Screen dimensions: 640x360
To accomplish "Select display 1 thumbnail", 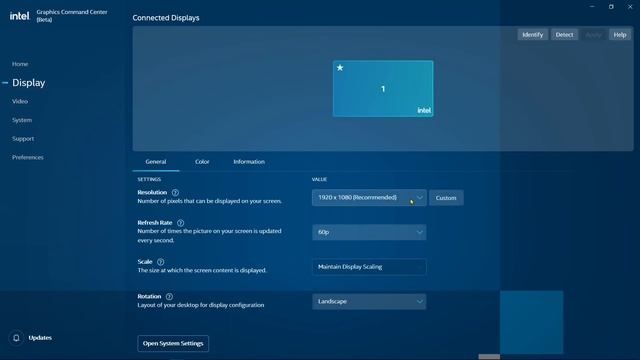I will [x=383, y=89].
